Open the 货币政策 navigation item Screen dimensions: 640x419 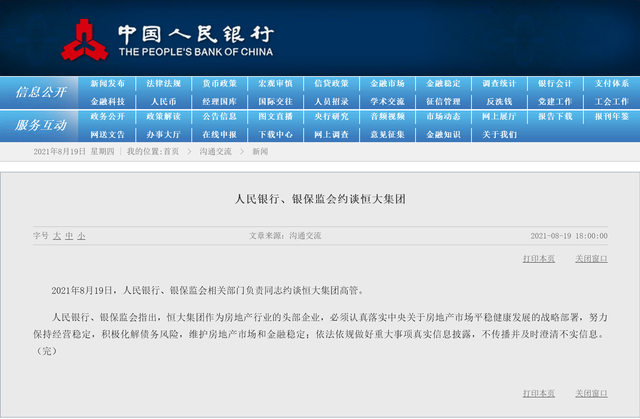[x=219, y=84]
